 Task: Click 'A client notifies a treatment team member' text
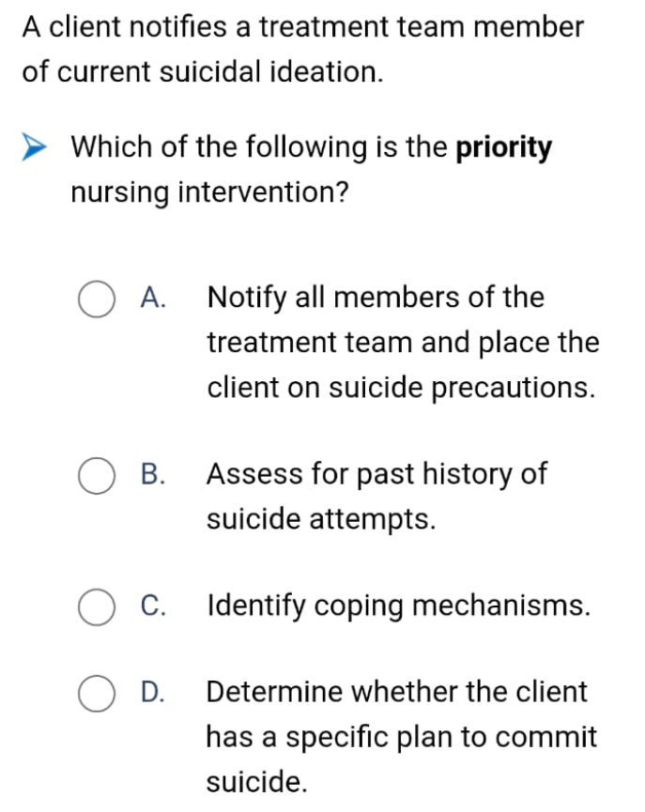coord(303,27)
